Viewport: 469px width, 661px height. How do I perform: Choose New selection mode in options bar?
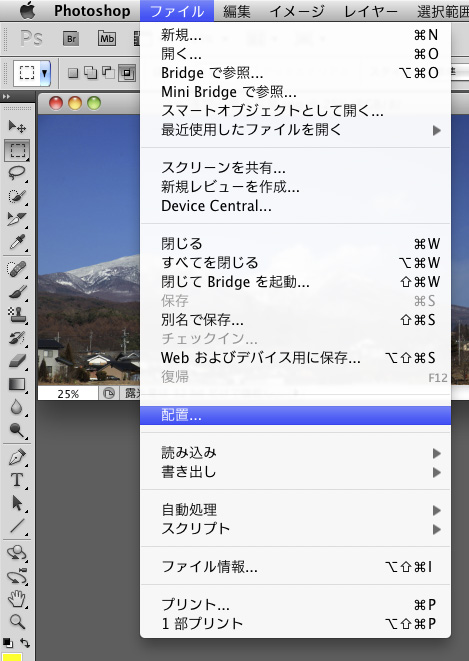pyautogui.click(x=73, y=73)
